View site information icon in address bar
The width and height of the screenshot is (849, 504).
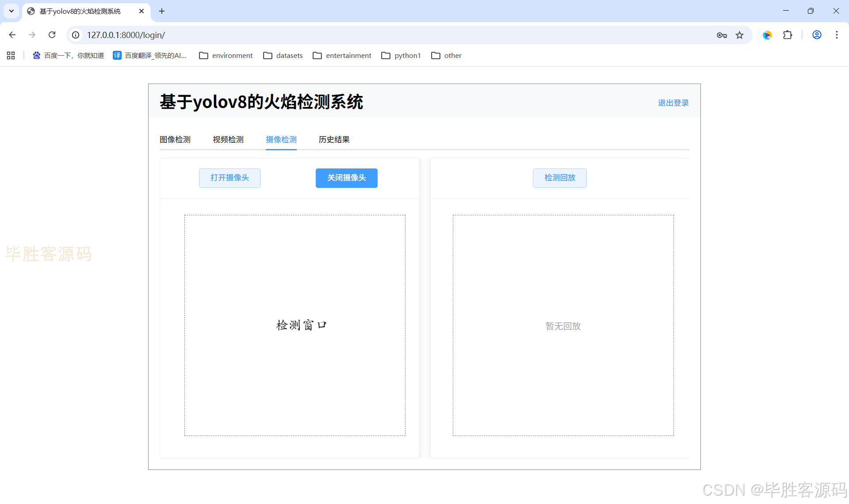click(76, 35)
